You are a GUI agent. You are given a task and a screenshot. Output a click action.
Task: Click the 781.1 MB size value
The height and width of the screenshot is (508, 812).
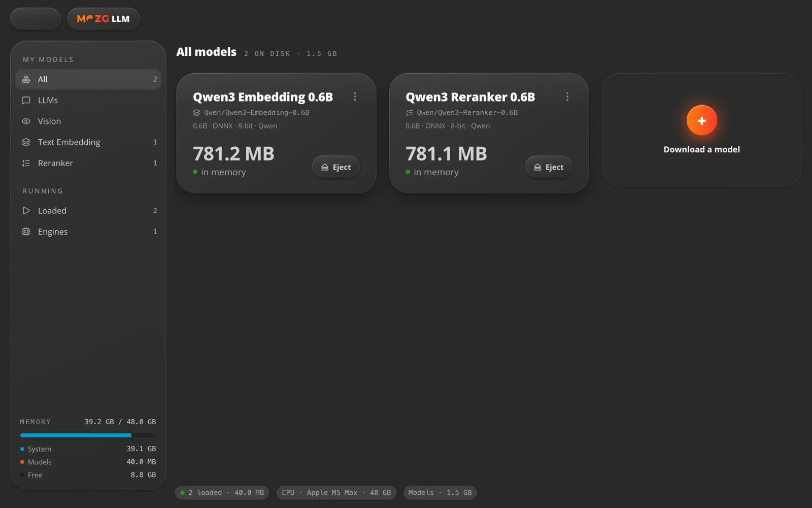pos(446,154)
